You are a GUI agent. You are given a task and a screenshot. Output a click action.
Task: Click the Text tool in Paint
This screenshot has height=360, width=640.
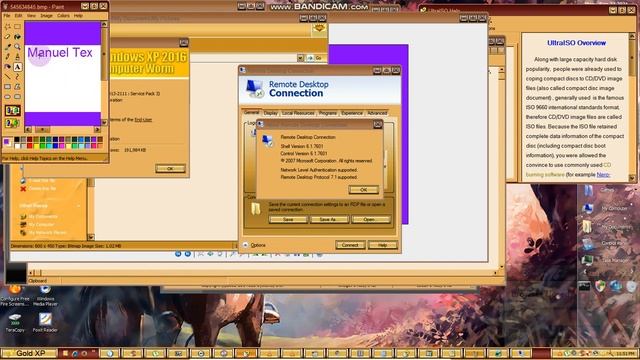(x=18, y=67)
